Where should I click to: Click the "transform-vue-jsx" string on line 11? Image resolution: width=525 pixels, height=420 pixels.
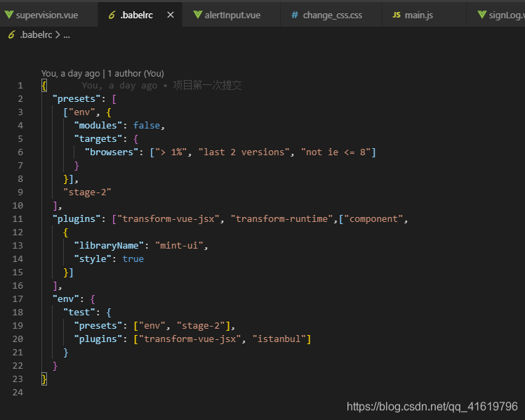168,219
